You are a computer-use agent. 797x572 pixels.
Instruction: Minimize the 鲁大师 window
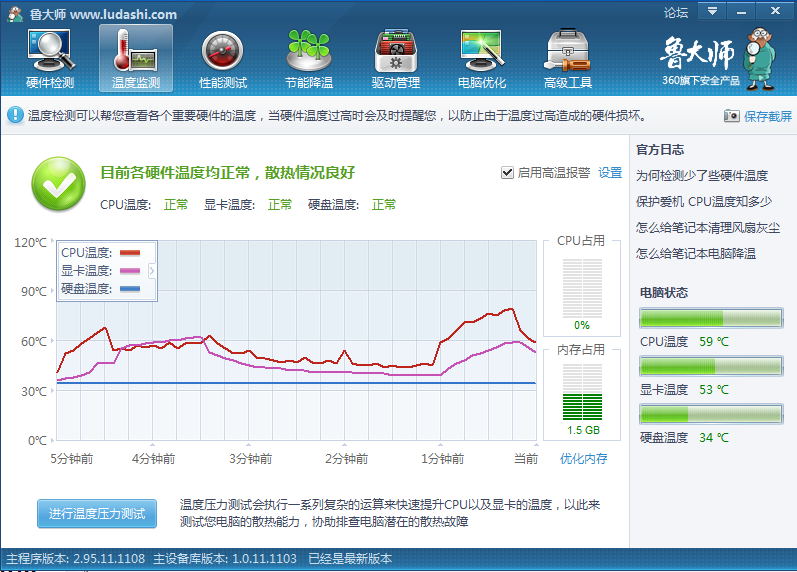(x=742, y=11)
